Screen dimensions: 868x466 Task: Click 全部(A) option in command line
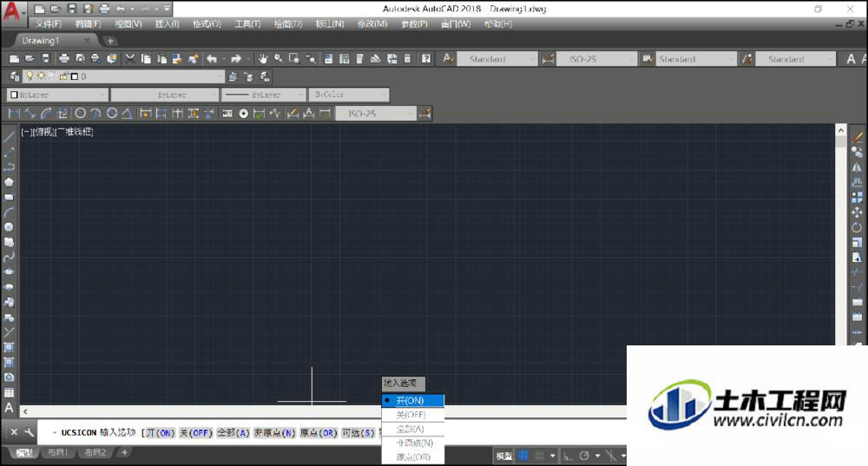(x=233, y=433)
